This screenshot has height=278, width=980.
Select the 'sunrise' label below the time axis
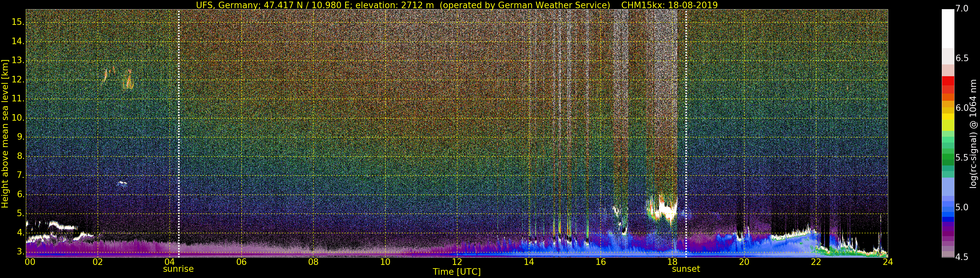178,269
